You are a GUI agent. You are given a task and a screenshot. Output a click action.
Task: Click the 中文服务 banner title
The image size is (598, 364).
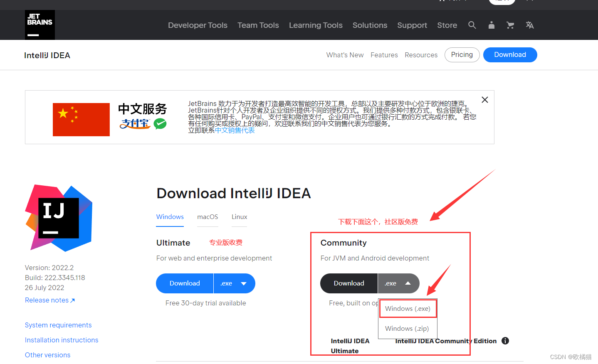(x=142, y=109)
